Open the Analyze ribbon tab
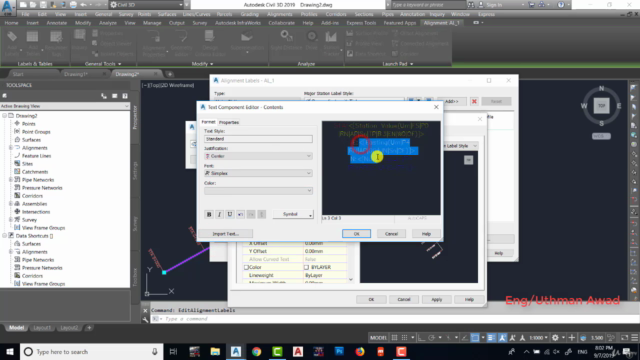This screenshot has height=360, width=640. (x=108, y=23)
